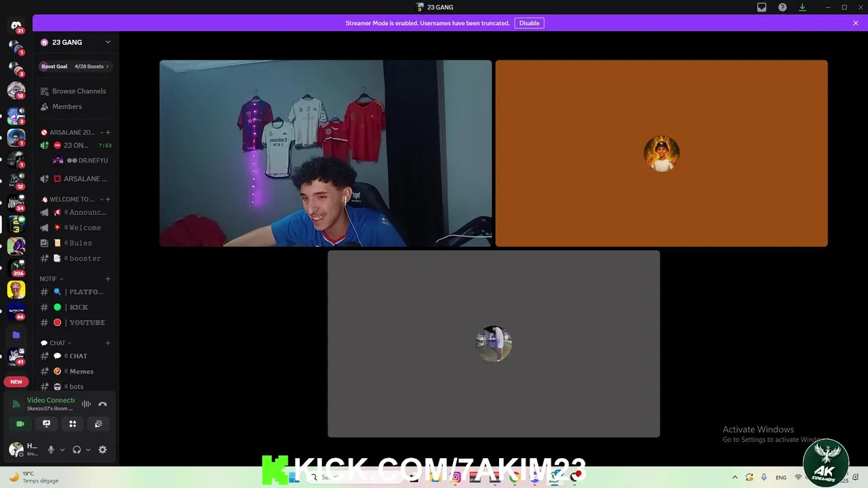Mute your microphone

[x=51, y=449]
